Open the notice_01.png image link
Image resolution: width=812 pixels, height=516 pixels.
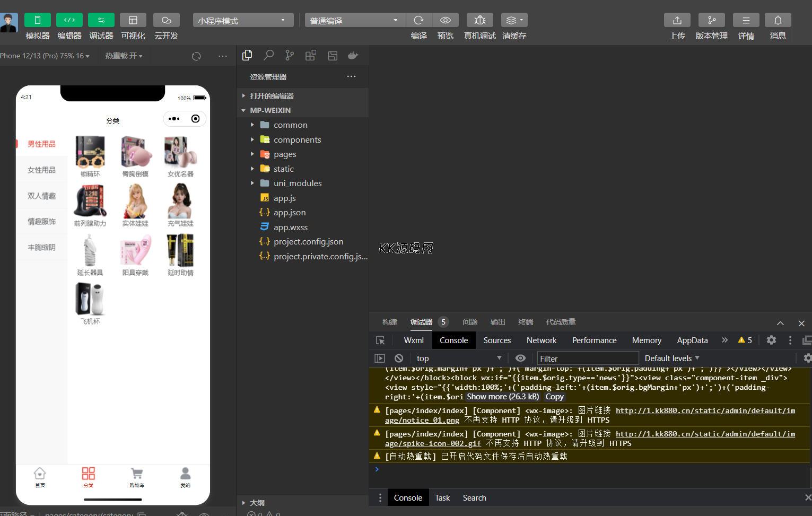[x=422, y=420]
